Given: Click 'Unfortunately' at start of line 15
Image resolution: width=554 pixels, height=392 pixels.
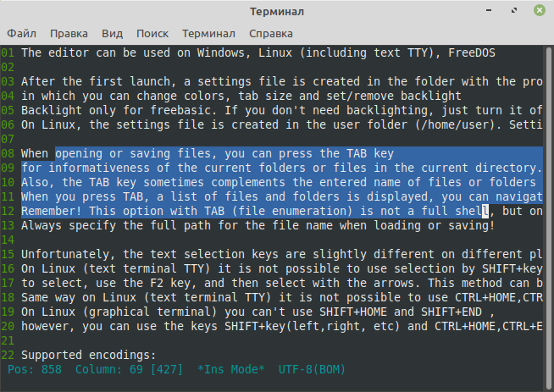Looking at the screenshot, I should [68, 254].
